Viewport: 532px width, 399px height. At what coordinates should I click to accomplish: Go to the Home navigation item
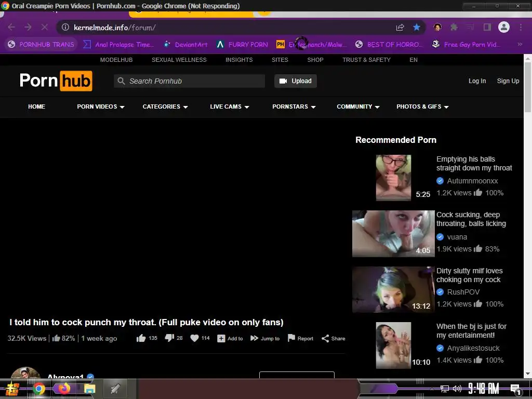coord(37,107)
